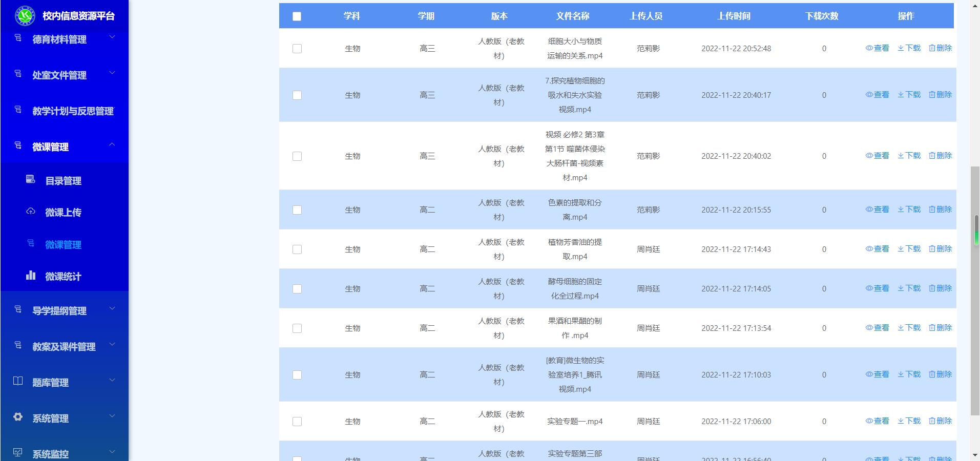The image size is (980, 461).
Task: Click the 处室文件管理 tree icon
Action: [18, 74]
